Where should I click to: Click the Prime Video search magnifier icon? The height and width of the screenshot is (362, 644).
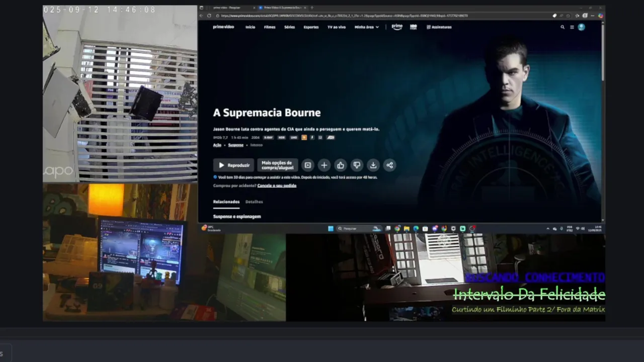click(562, 27)
